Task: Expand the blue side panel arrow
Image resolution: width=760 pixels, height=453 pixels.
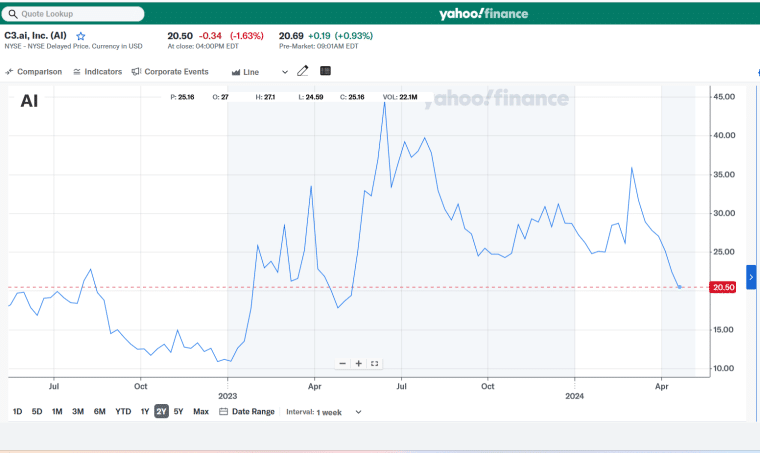Action: [751, 277]
